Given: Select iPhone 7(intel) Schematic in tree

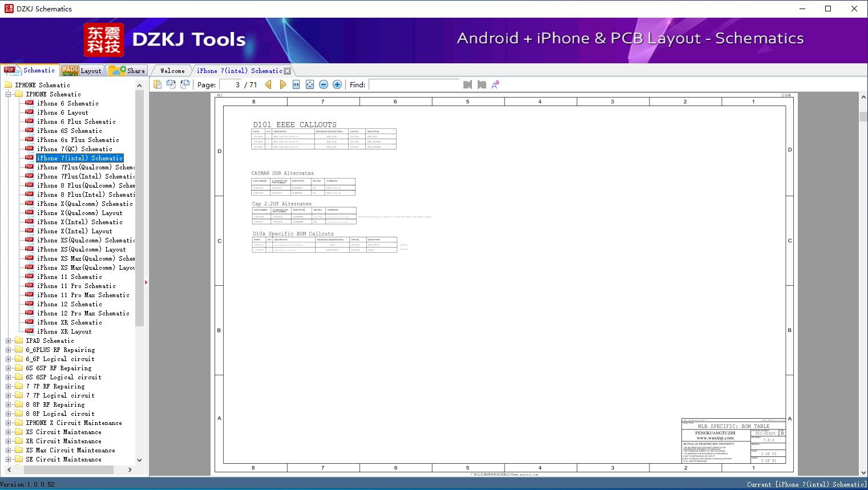Looking at the screenshot, I should coord(80,158).
